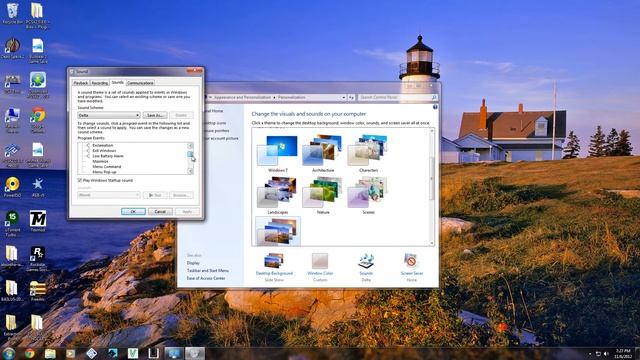The width and height of the screenshot is (640, 360).
Task: Select the Maximize program event
Action: click(x=100, y=161)
